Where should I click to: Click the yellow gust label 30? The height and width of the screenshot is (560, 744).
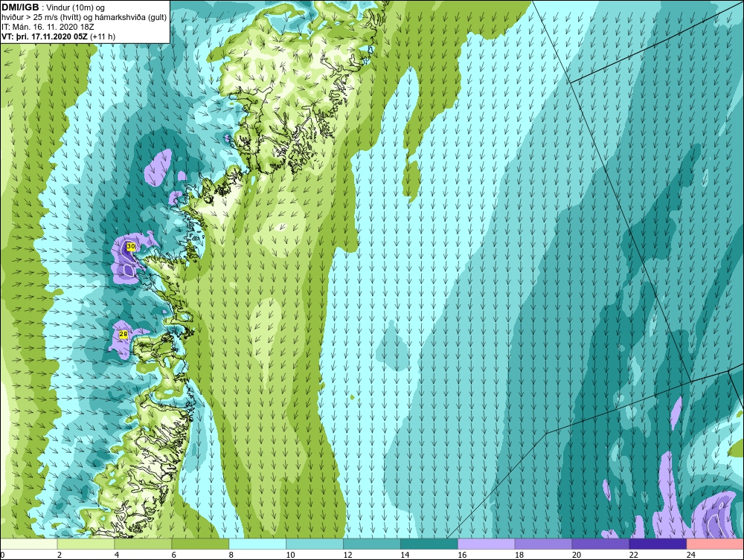[x=131, y=247]
